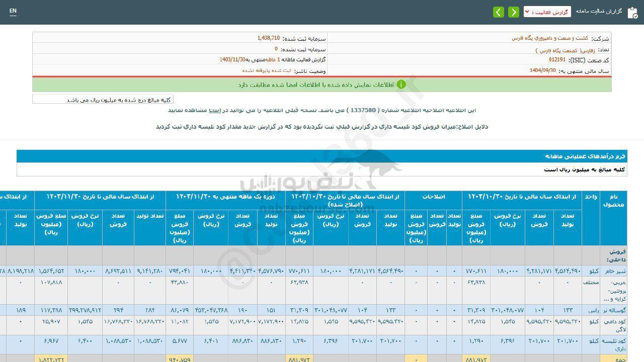644x362 pixels.
Task: Select the product row کود دامی لاگن
Action: (614, 325)
